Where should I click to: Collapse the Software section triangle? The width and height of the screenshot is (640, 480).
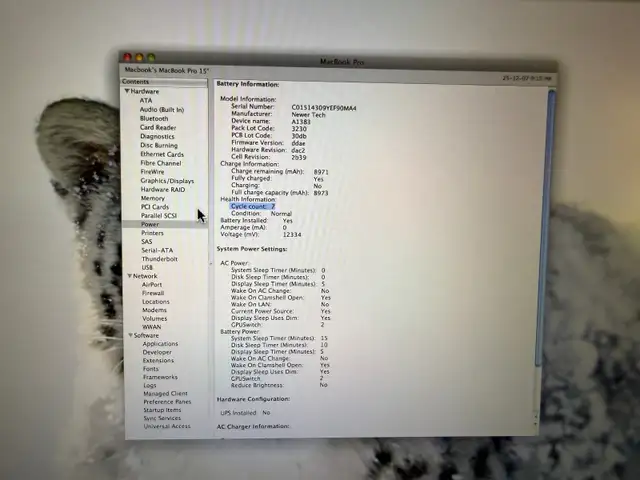[x=131, y=336]
